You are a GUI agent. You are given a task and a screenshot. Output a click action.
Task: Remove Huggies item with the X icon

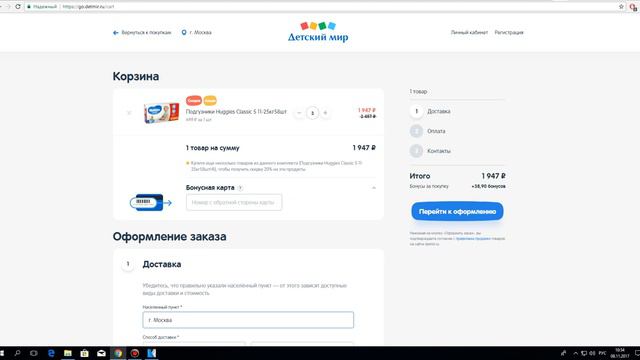(x=129, y=113)
